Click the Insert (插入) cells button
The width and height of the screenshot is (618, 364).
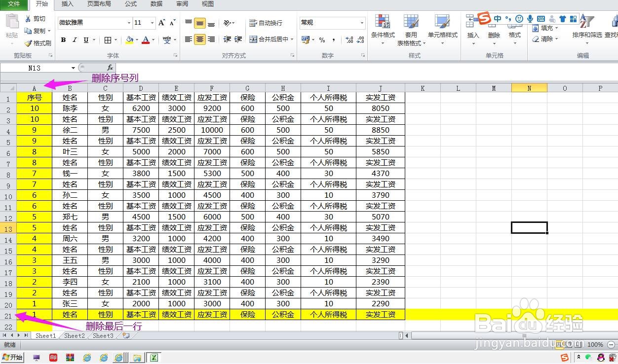pos(473,30)
